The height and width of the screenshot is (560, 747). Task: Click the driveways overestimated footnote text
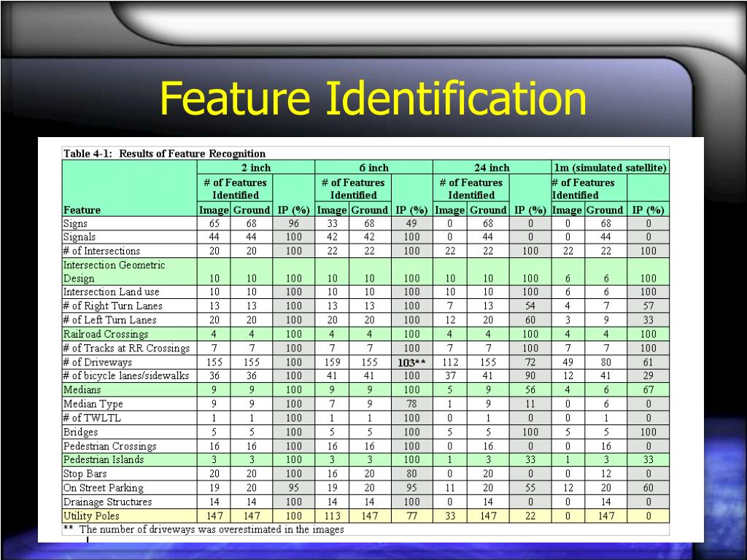[x=204, y=529]
